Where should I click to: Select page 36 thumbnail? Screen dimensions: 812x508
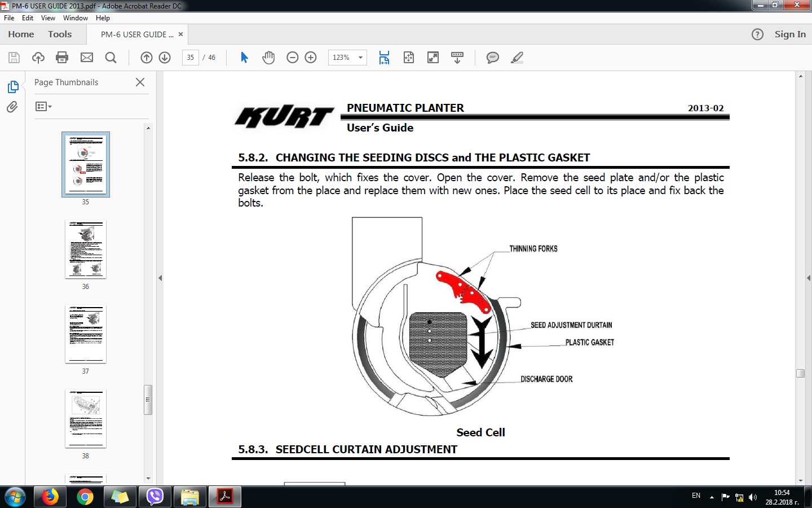86,249
